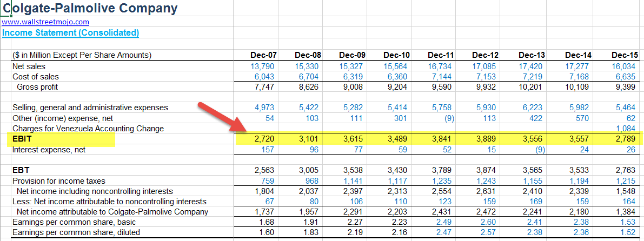Select Dec-15 Colgate net income 1,384

626,212
